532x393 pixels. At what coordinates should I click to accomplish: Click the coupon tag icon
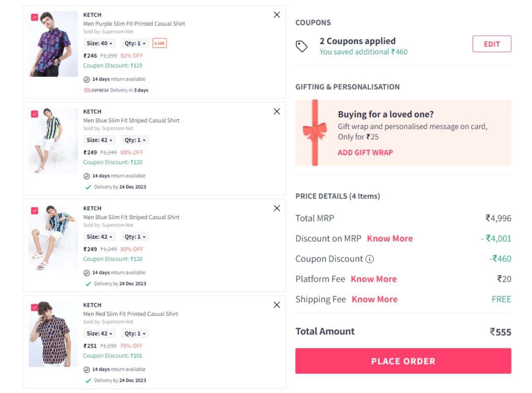click(x=302, y=46)
